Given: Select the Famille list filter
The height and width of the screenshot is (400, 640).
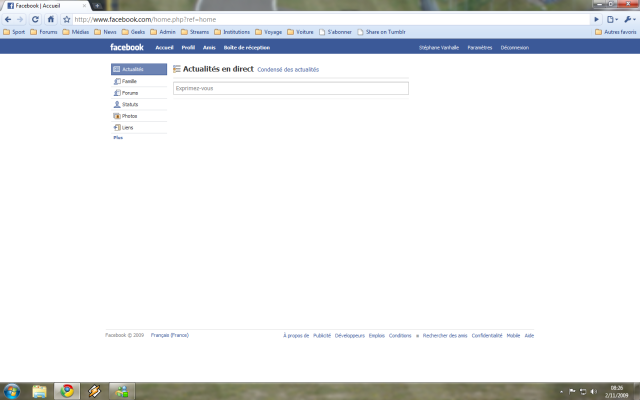Looking at the screenshot, I should pos(139,81).
